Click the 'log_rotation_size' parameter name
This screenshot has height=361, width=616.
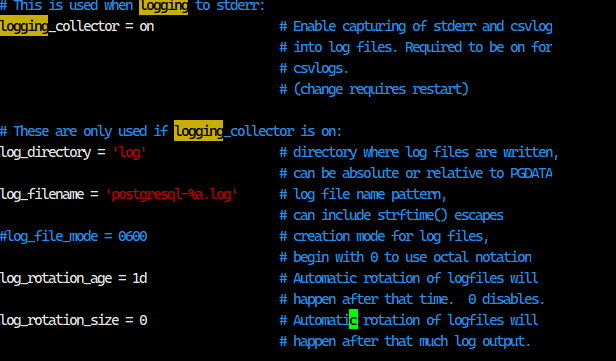click(x=59, y=321)
